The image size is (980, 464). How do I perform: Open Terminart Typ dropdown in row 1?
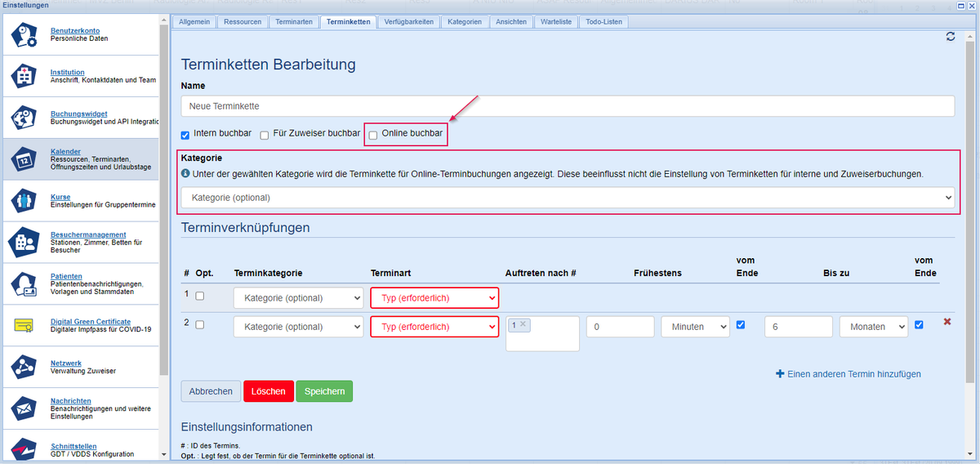coord(434,297)
